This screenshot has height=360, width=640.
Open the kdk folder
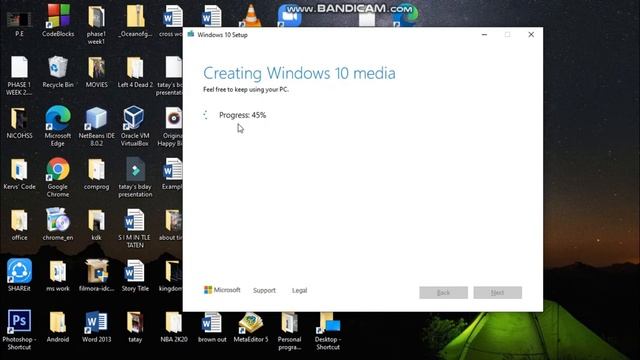point(96,225)
